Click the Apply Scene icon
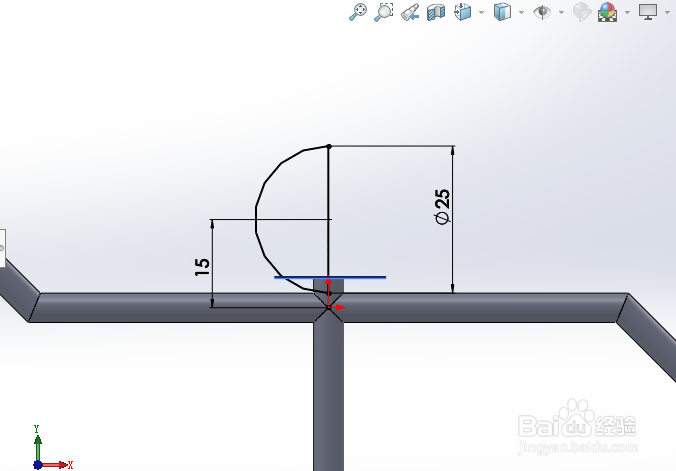The width and height of the screenshot is (676, 471). pos(607,12)
